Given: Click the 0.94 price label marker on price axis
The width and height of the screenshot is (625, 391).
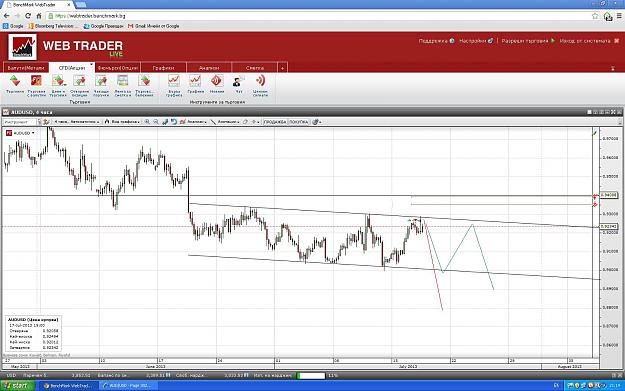Looking at the screenshot, I should [x=609, y=195].
